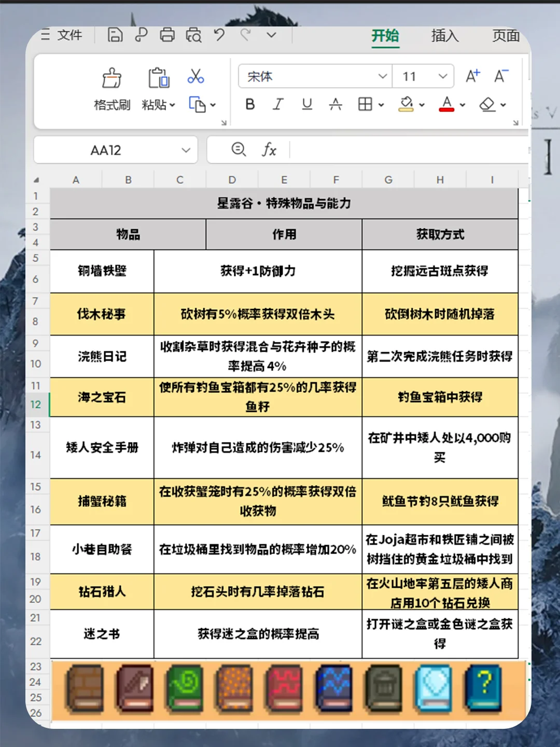The image size is (560, 747).
Task: Click the select-all corner triangle
Action: (36, 180)
